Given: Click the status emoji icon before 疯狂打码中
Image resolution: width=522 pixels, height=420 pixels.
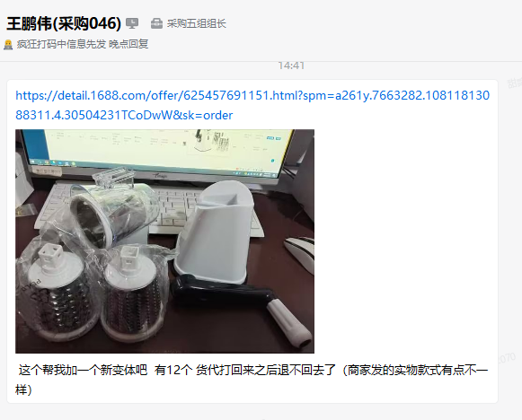Looking at the screenshot, I should (x=8, y=44).
